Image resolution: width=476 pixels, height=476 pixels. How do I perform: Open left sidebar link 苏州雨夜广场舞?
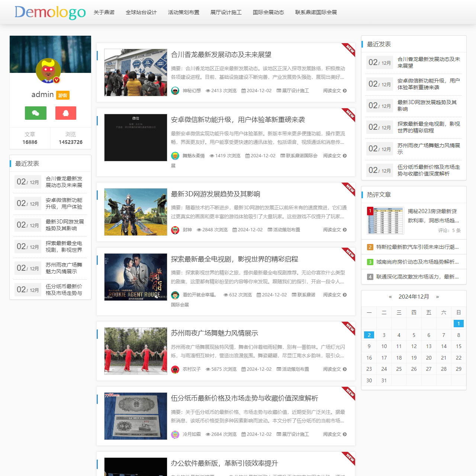[x=64, y=268]
